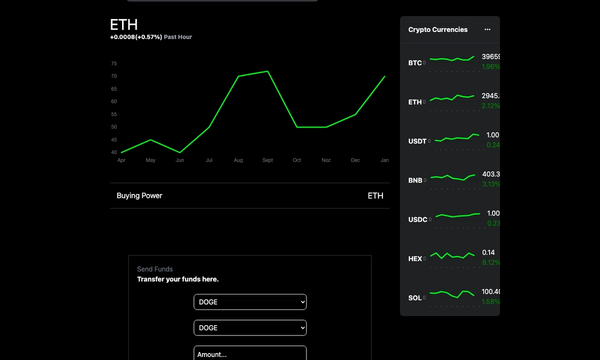The height and width of the screenshot is (360, 600).
Task: Open the first DOGE currency dropdown
Action: pyautogui.click(x=250, y=302)
